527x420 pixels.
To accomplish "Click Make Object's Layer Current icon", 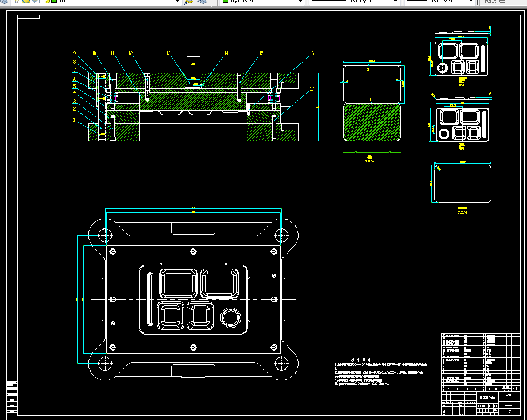I will 189,1.
